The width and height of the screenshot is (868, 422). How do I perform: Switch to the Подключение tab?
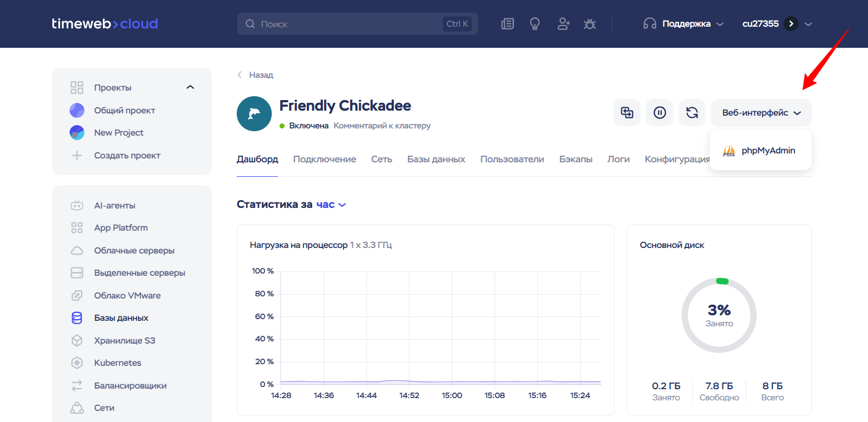(x=325, y=160)
